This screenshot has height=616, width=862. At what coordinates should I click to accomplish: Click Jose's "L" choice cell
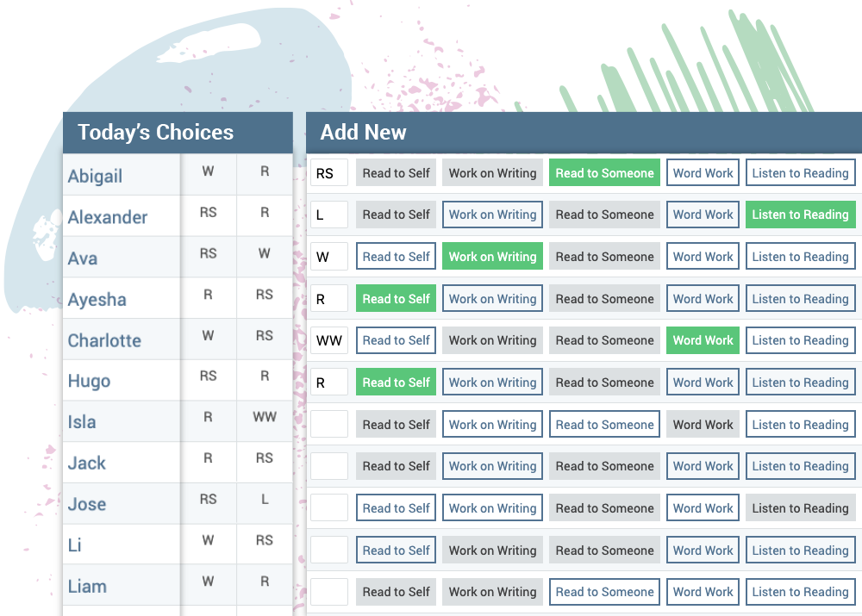tap(265, 499)
